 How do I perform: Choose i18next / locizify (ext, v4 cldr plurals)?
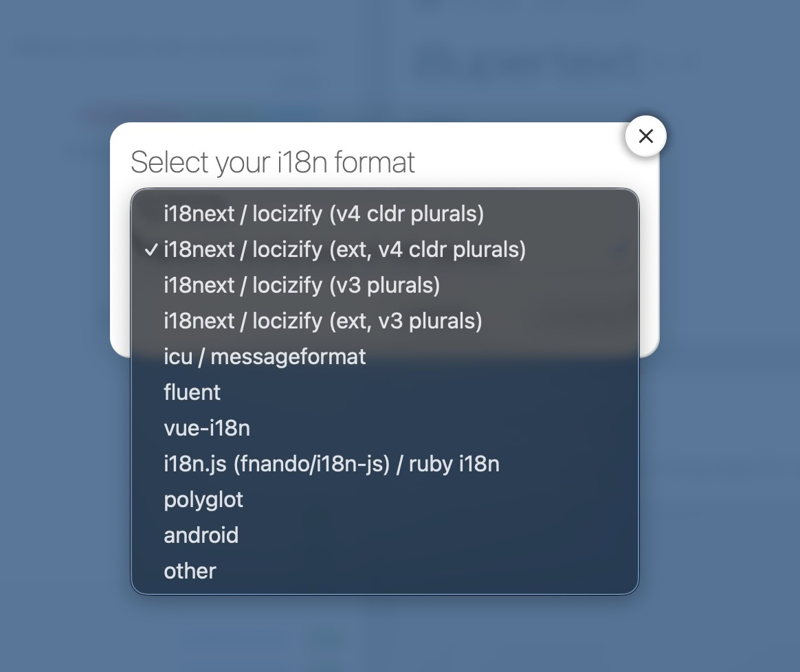pos(344,250)
